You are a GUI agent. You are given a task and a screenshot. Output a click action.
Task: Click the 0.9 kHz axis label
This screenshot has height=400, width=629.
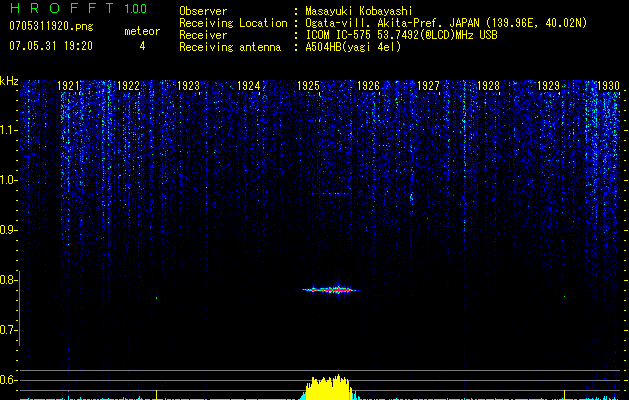pos(8,230)
